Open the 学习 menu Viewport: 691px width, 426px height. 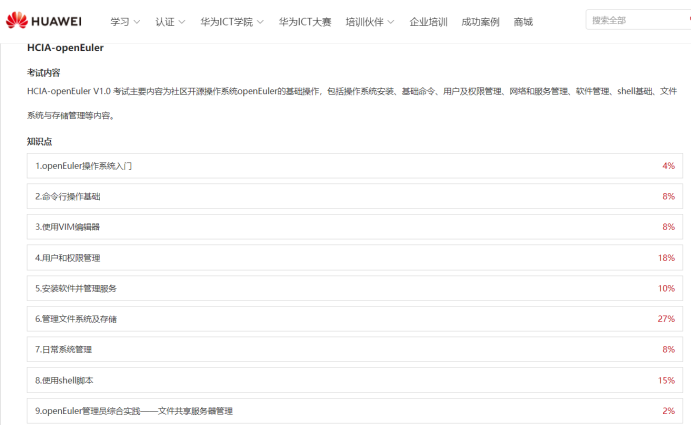click(x=120, y=22)
